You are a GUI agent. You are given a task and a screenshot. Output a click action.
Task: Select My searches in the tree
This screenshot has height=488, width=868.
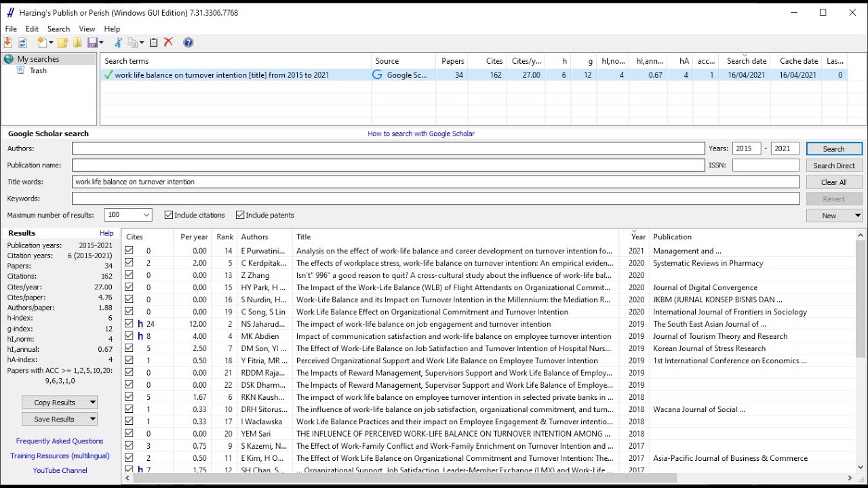click(38, 59)
